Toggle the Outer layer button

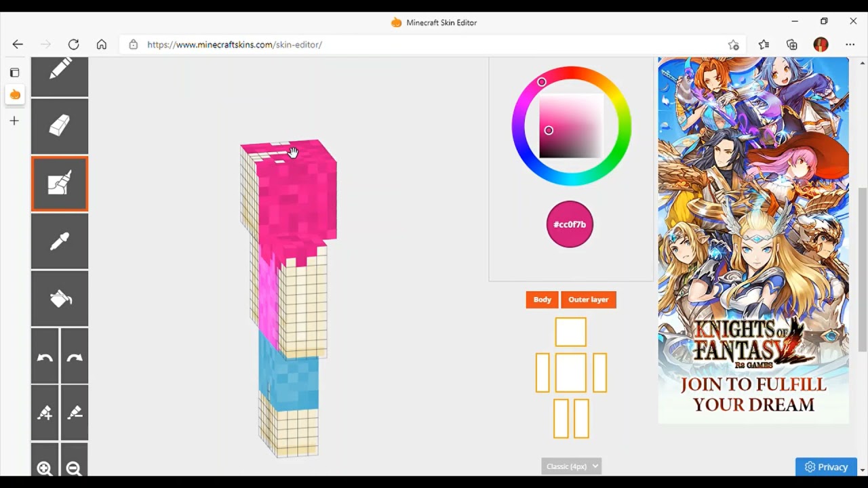pyautogui.click(x=589, y=300)
